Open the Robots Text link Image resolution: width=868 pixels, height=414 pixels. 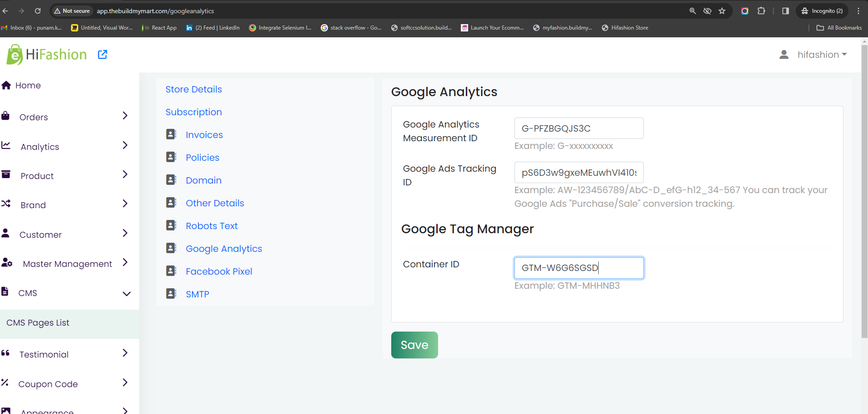tap(212, 226)
